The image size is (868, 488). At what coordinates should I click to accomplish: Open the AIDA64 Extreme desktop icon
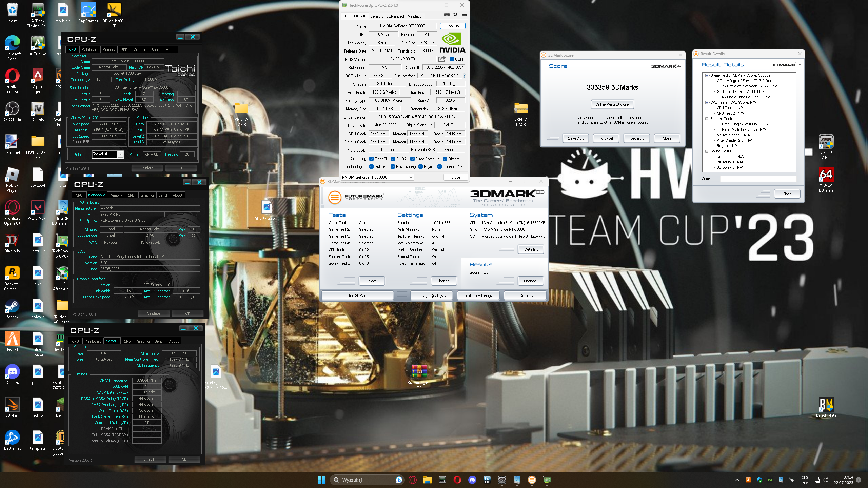tap(826, 180)
